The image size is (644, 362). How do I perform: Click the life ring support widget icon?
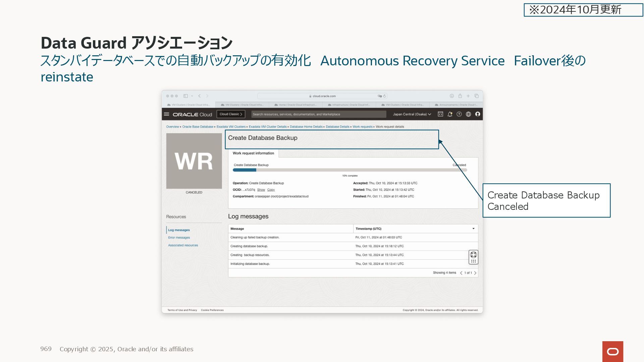473,255
